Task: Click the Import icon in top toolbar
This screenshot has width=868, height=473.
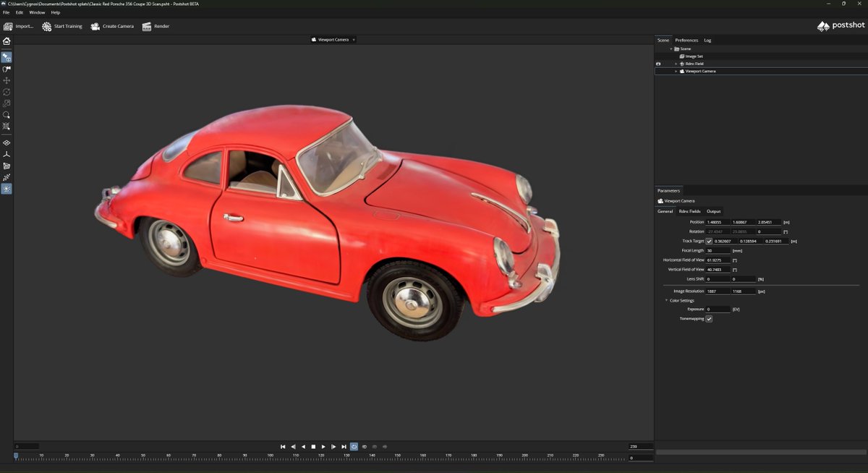Action: click(x=8, y=26)
